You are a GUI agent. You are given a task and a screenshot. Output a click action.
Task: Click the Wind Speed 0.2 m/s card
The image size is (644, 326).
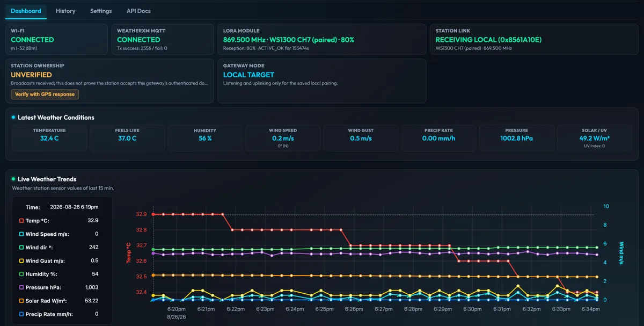pyautogui.click(x=283, y=139)
